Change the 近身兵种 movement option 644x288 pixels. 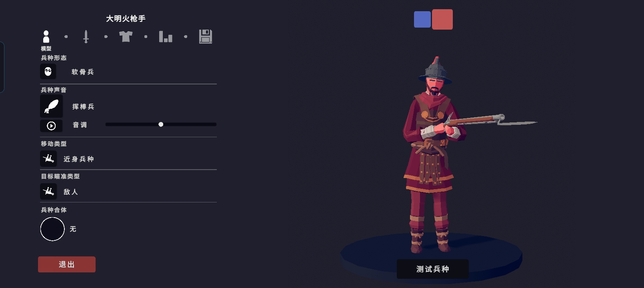pos(79,159)
